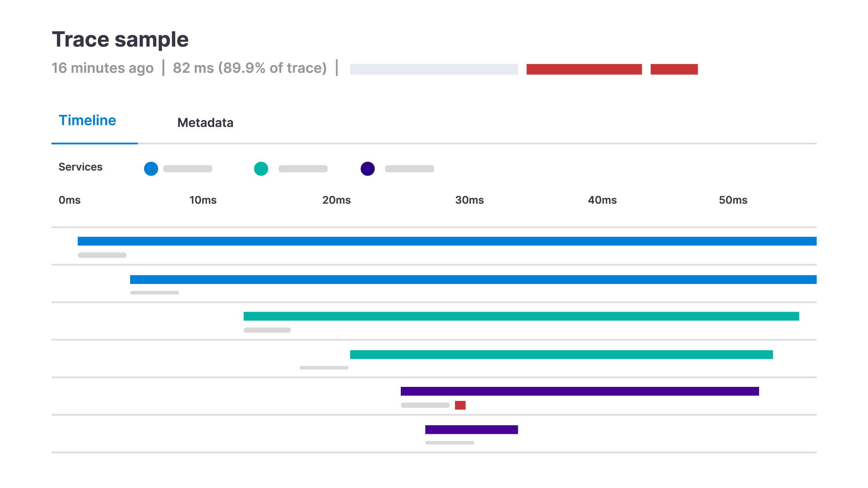The image size is (868, 488).
Task: Select the Timeline tab
Action: coord(87,120)
